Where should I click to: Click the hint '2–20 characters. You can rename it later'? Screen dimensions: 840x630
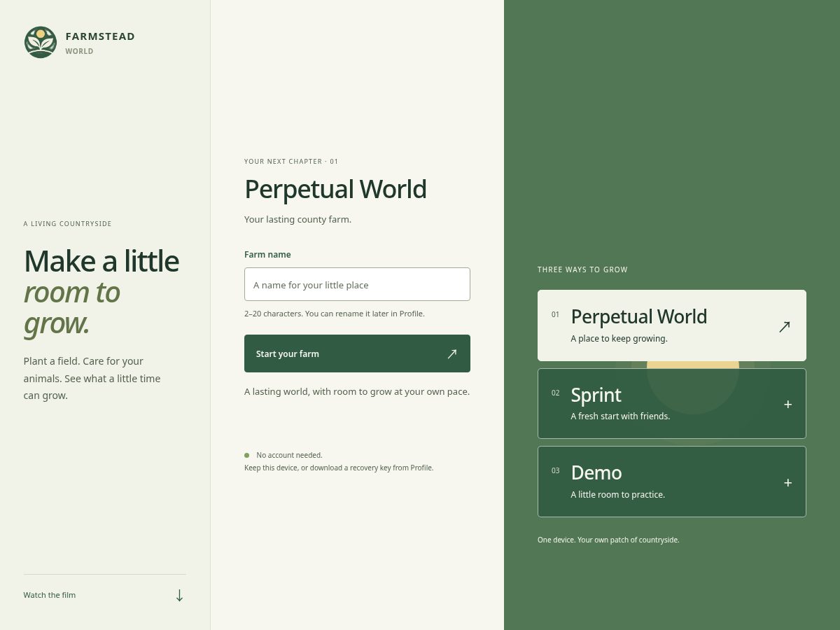point(335,314)
